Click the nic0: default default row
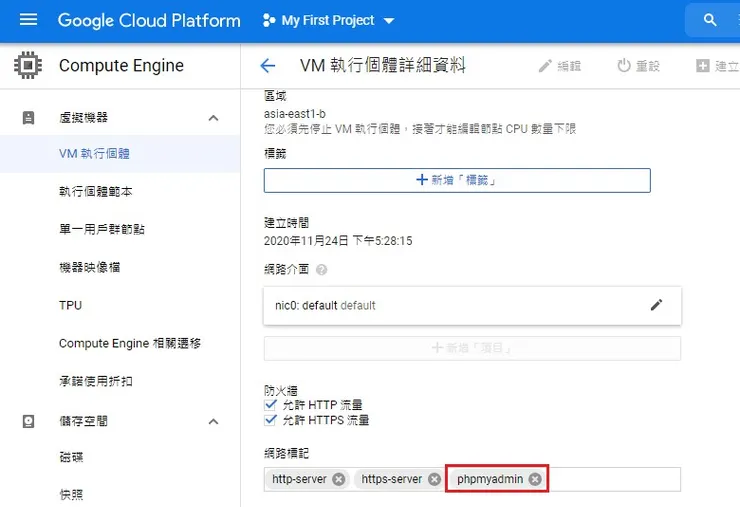740x507 pixels. pos(472,305)
